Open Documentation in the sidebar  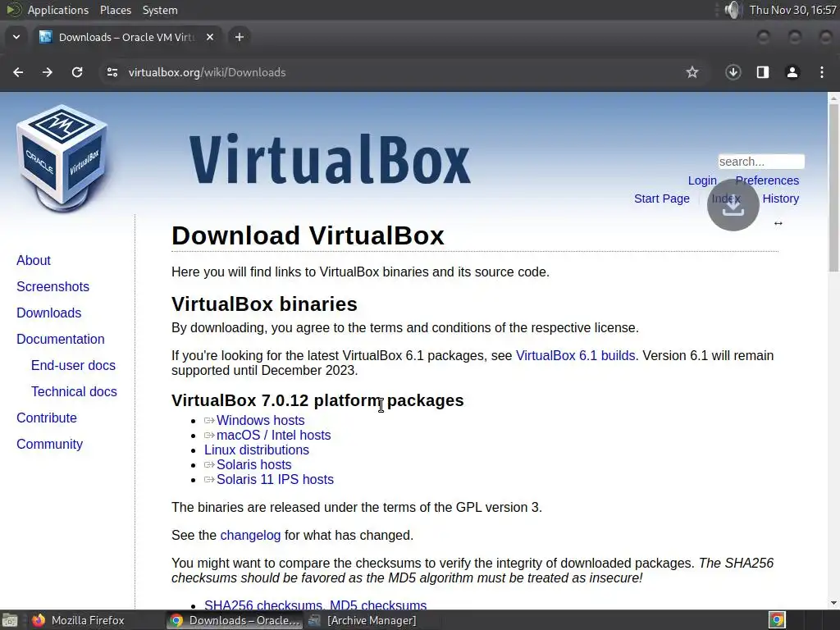[x=61, y=339]
